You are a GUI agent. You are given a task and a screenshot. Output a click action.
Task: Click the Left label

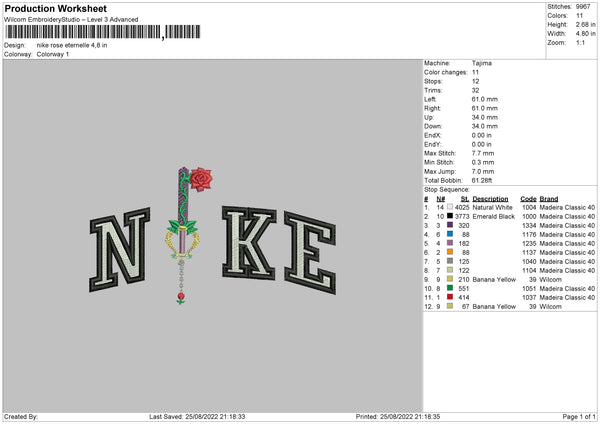coord(430,99)
